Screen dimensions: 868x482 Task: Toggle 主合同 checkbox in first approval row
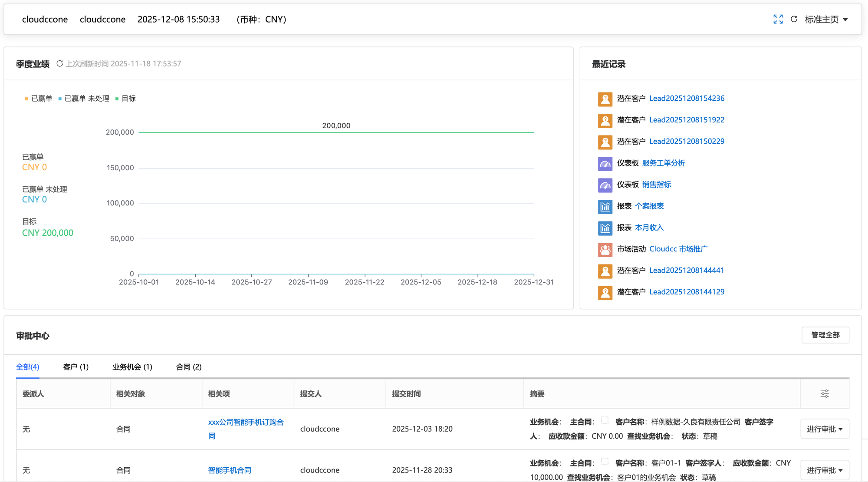(605, 420)
